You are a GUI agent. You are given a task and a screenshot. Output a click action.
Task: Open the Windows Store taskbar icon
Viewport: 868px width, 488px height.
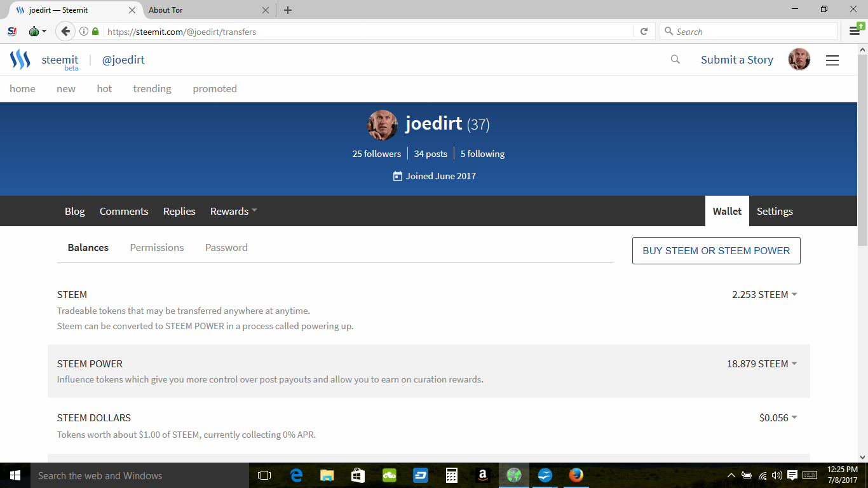point(358,475)
